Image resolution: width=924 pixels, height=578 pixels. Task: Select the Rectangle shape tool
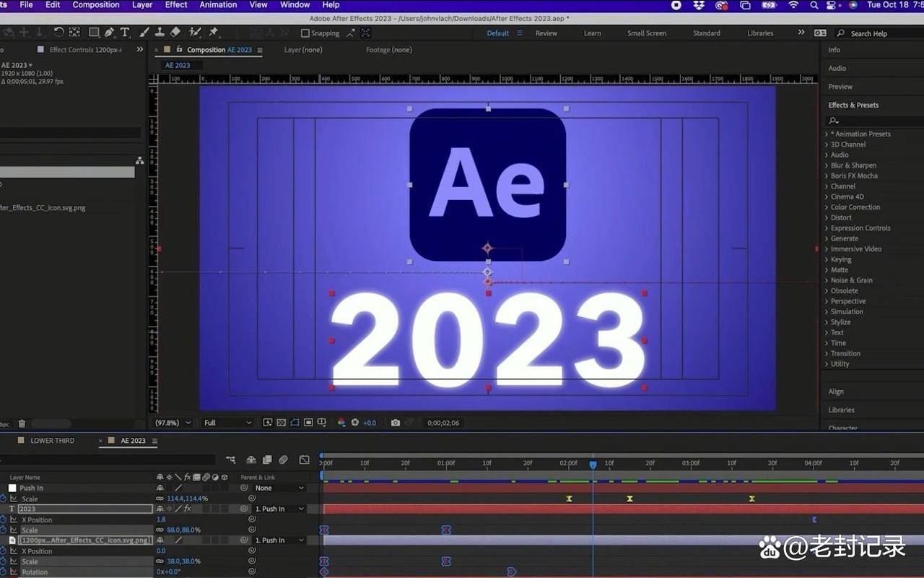[x=94, y=33]
